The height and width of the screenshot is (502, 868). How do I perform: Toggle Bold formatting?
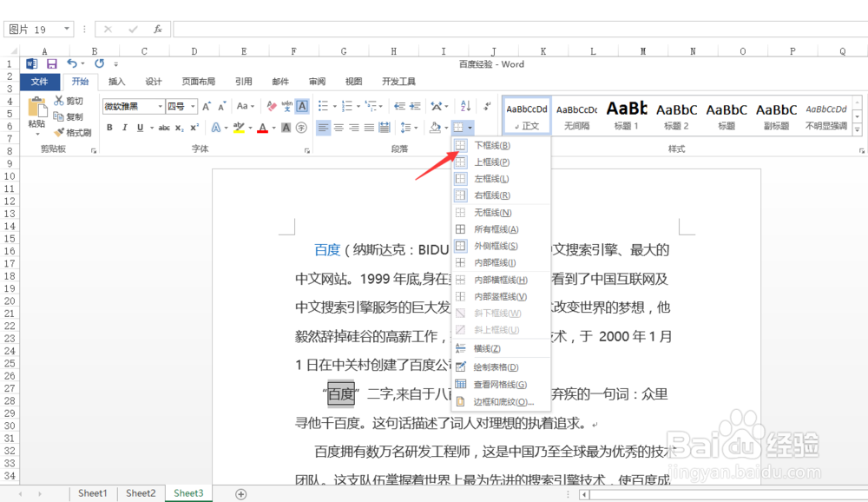(x=109, y=128)
